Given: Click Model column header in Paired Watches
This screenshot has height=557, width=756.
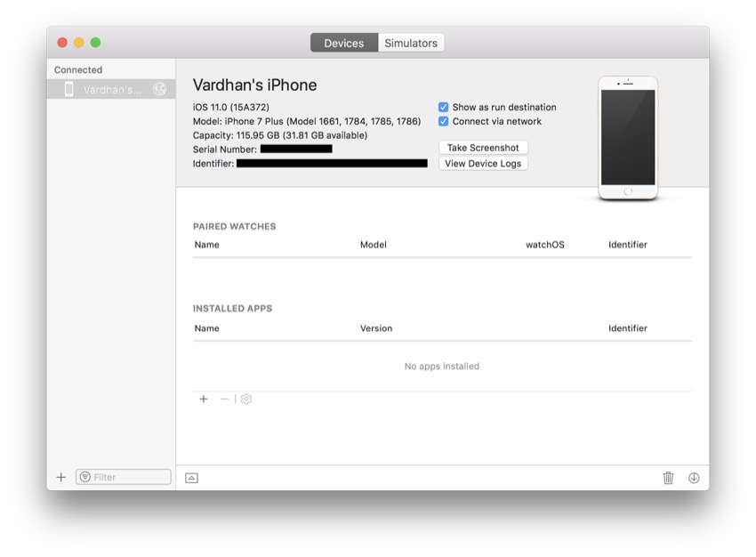Looking at the screenshot, I should [374, 245].
